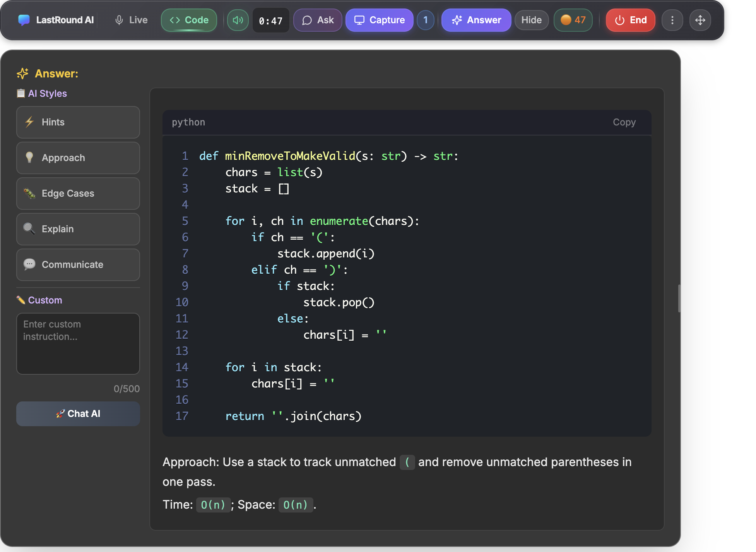Click the rocket icon on Chat AI
This screenshot has width=756, height=552.
(x=60, y=414)
